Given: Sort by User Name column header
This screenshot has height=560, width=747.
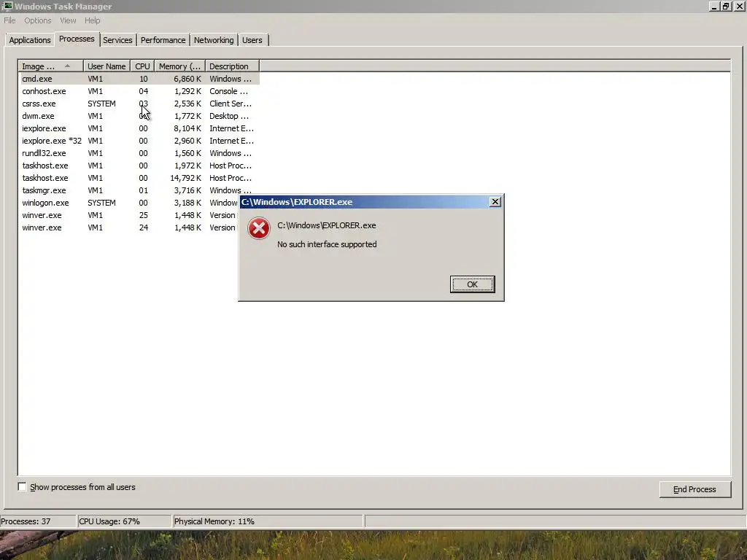Looking at the screenshot, I should tap(107, 66).
